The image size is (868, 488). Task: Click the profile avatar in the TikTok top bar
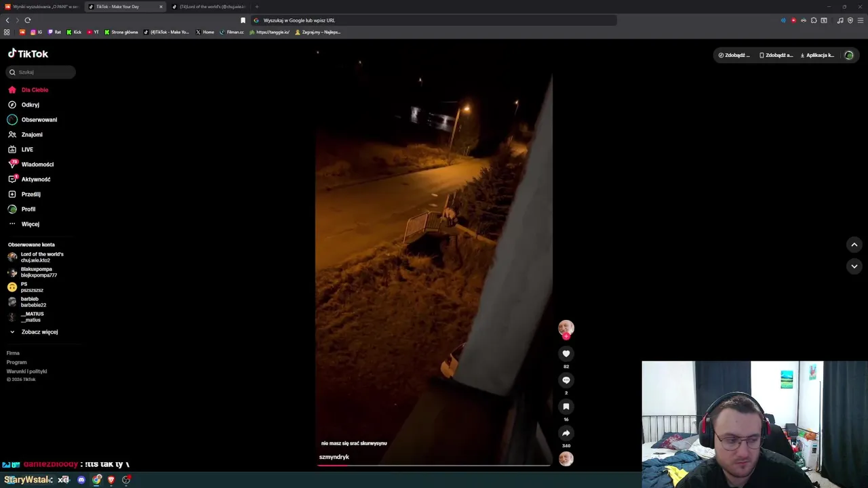pos(849,56)
